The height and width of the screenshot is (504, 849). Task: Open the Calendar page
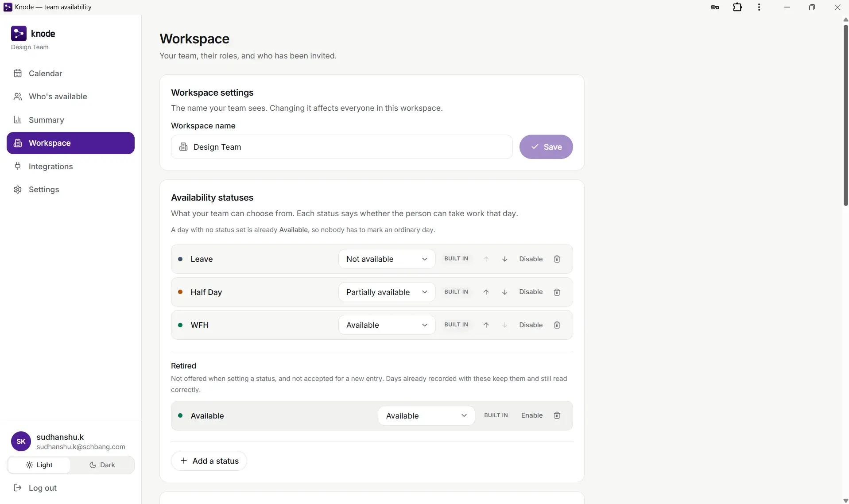point(70,74)
